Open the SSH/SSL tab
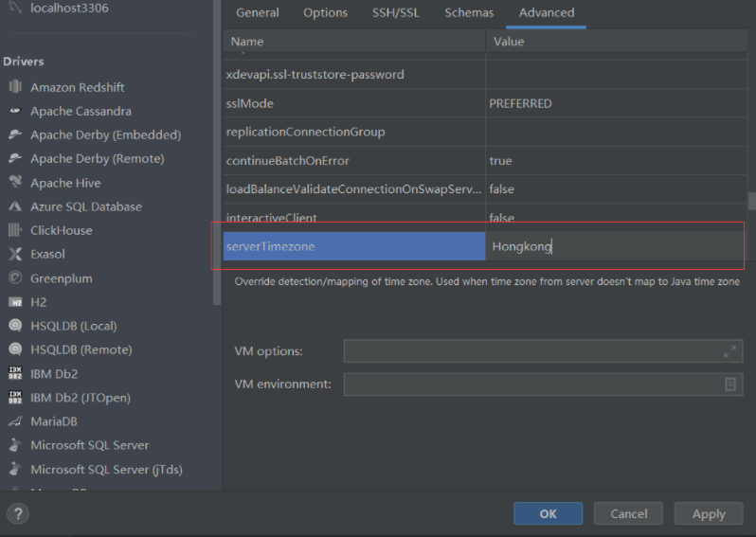This screenshot has height=537, width=756. click(x=396, y=12)
